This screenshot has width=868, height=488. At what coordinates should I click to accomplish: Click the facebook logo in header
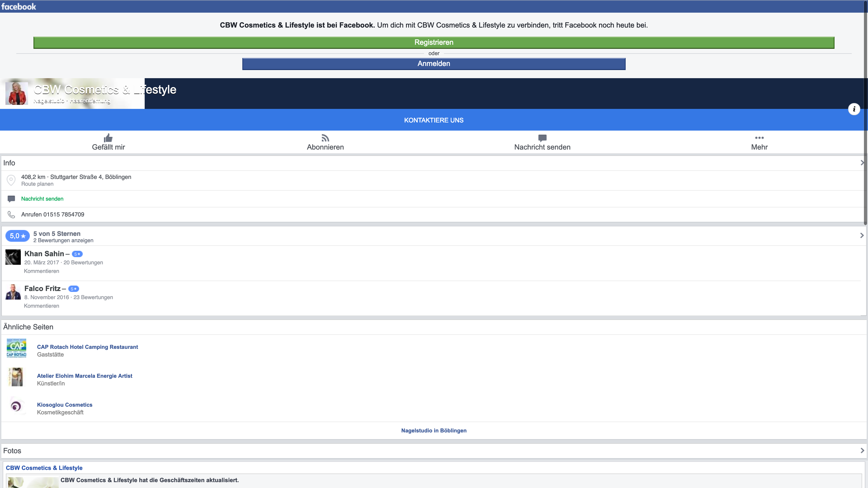[x=19, y=7]
